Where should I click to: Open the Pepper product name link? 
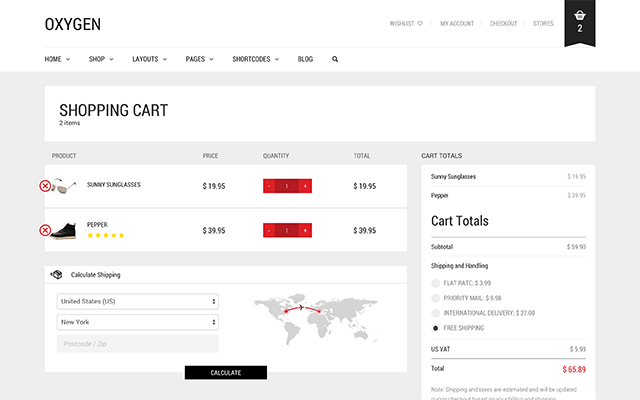[x=97, y=225]
